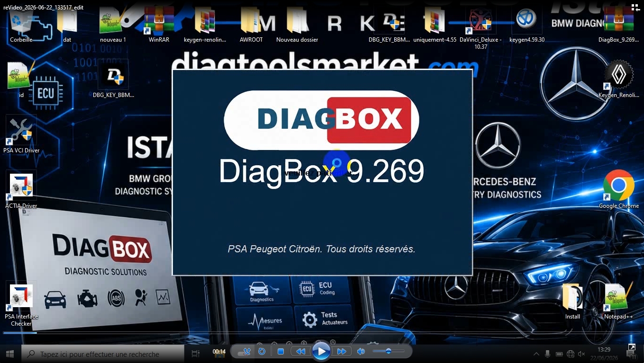Click the PSA Peugeot Citroën copyright line
Screen dimensions: 644x363
[322, 249]
